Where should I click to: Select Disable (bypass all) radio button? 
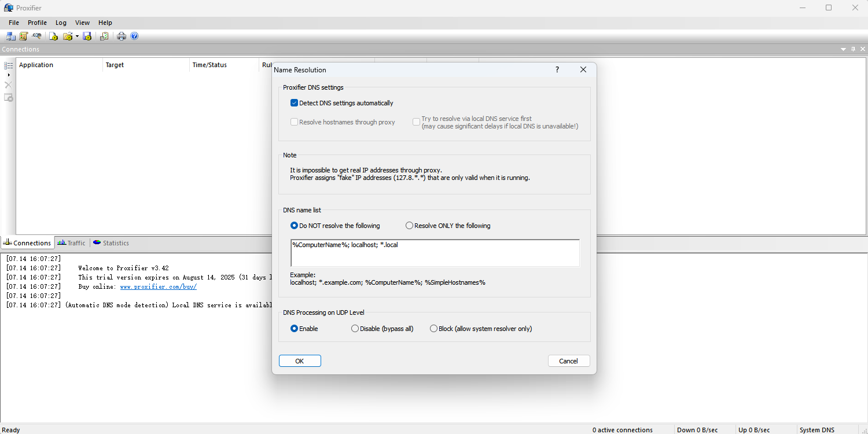coord(355,329)
